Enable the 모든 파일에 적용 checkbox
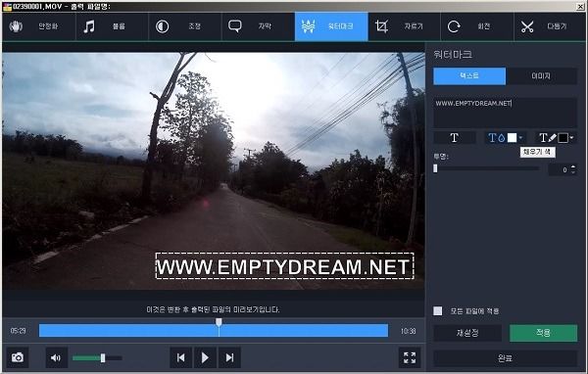 pyautogui.click(x=438, y=311)
